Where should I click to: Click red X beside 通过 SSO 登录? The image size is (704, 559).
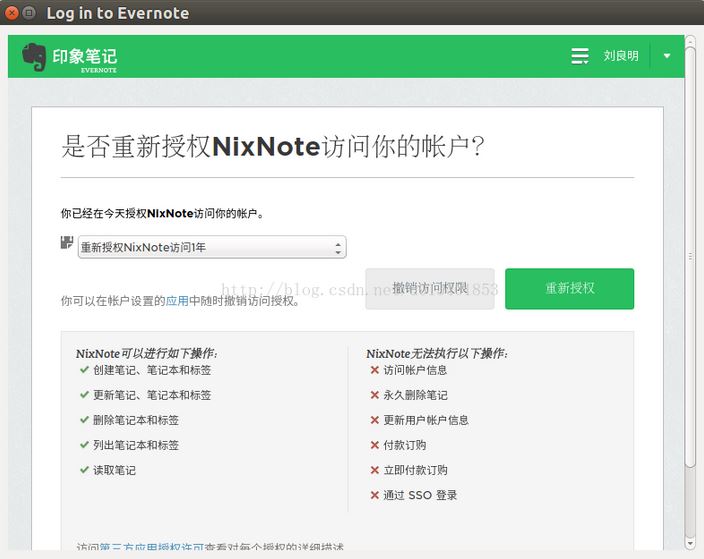[x=374, y=495]
